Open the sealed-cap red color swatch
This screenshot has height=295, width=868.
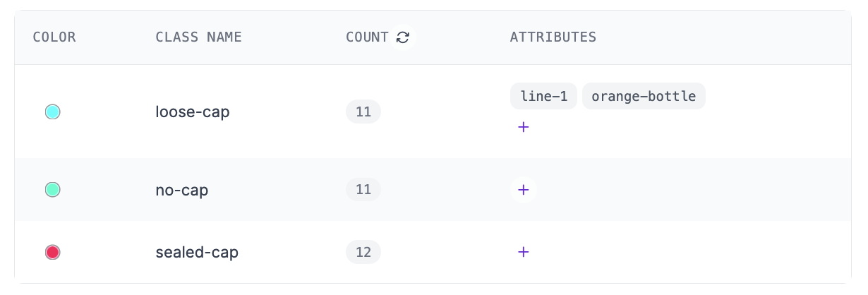[x=53, y=252]
